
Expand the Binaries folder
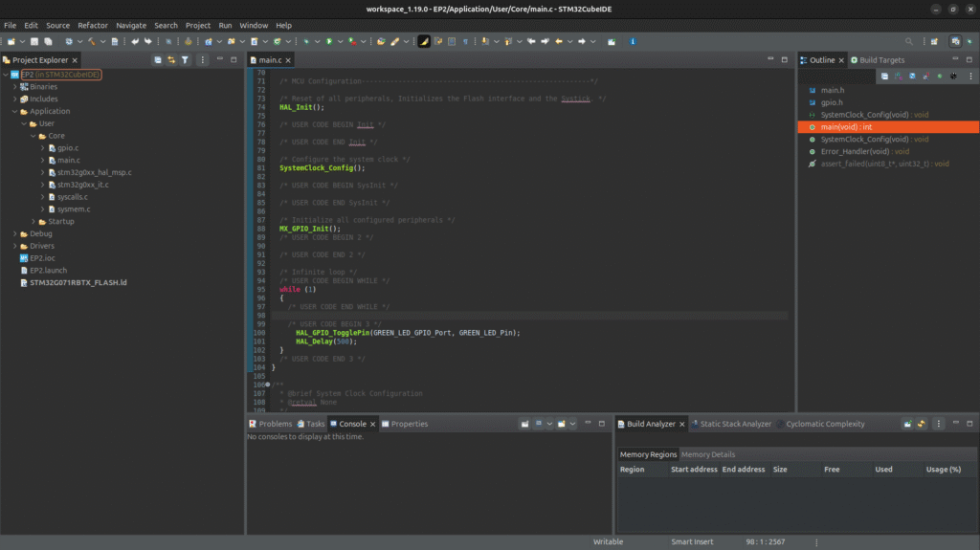pyautogui.click(x=15, y=87)
